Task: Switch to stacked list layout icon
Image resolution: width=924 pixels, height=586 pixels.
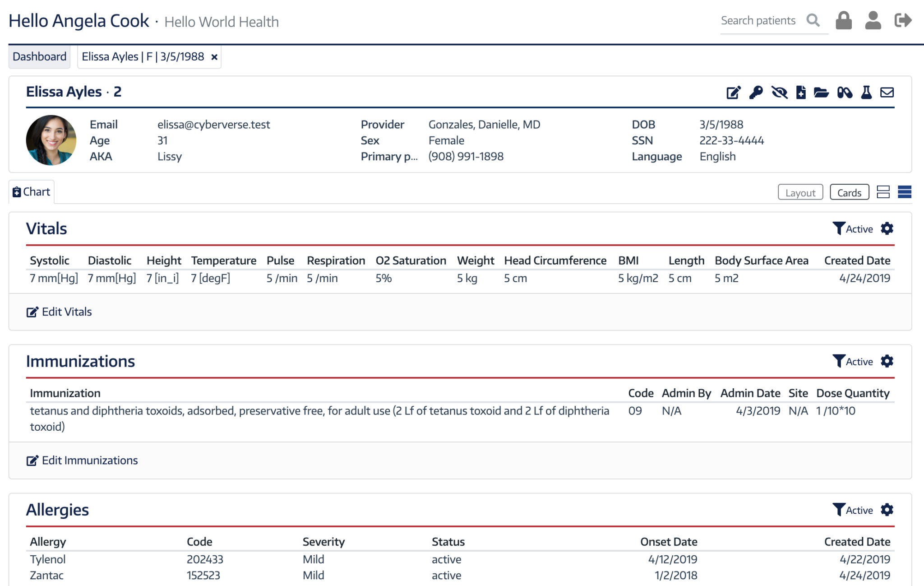Action: point(905,192)
